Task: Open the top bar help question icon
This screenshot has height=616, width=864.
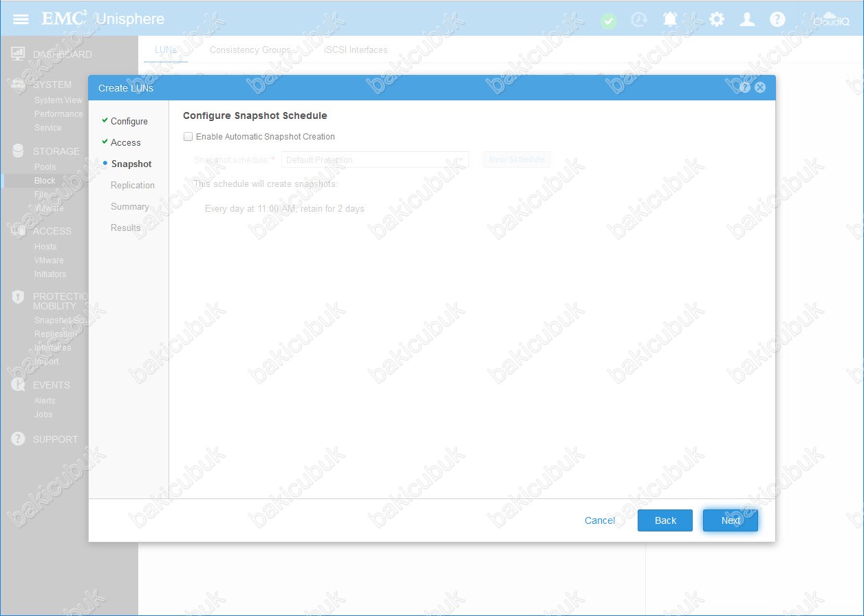Action: (777, 19)
